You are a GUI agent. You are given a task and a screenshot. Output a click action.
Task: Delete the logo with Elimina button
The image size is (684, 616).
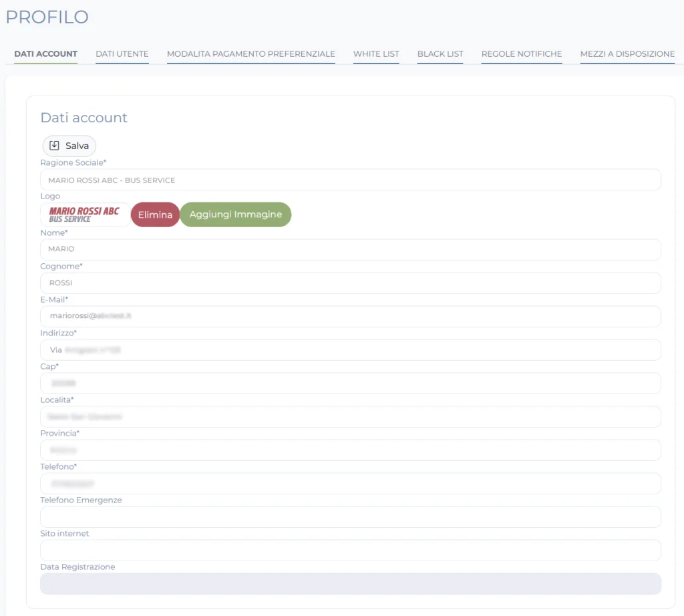coord(155,214)
